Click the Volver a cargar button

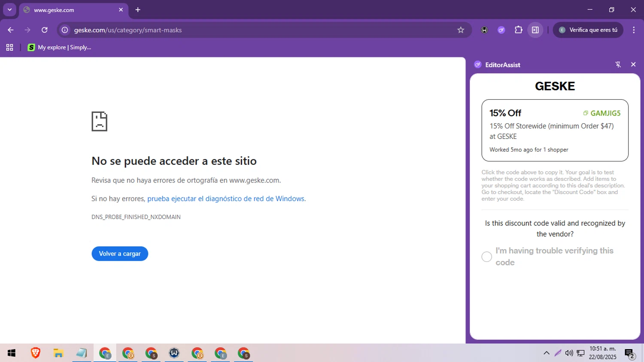click(120, 254)
